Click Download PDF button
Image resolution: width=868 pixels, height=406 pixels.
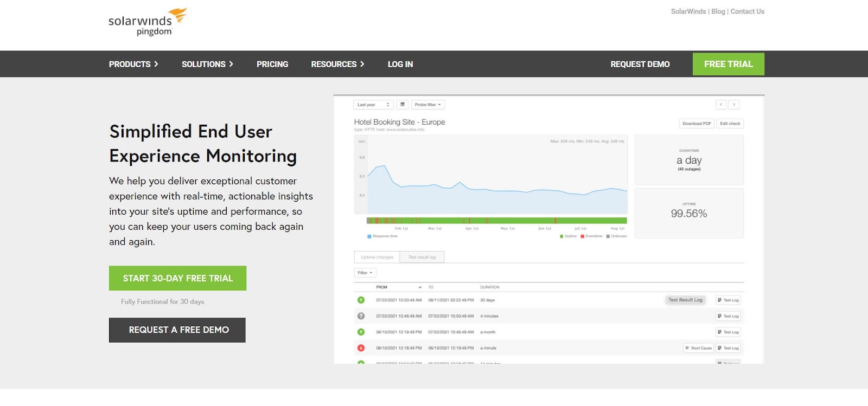(697, 124)
